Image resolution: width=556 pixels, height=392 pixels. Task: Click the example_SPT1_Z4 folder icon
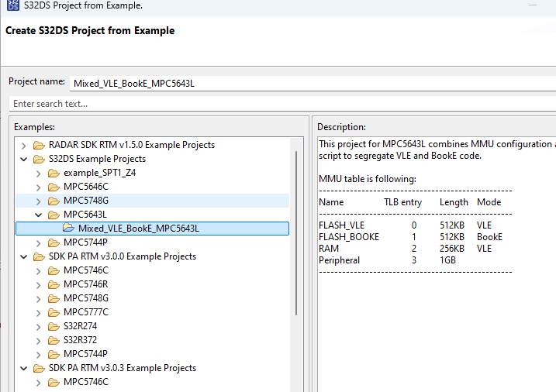(x=54, y=174)
